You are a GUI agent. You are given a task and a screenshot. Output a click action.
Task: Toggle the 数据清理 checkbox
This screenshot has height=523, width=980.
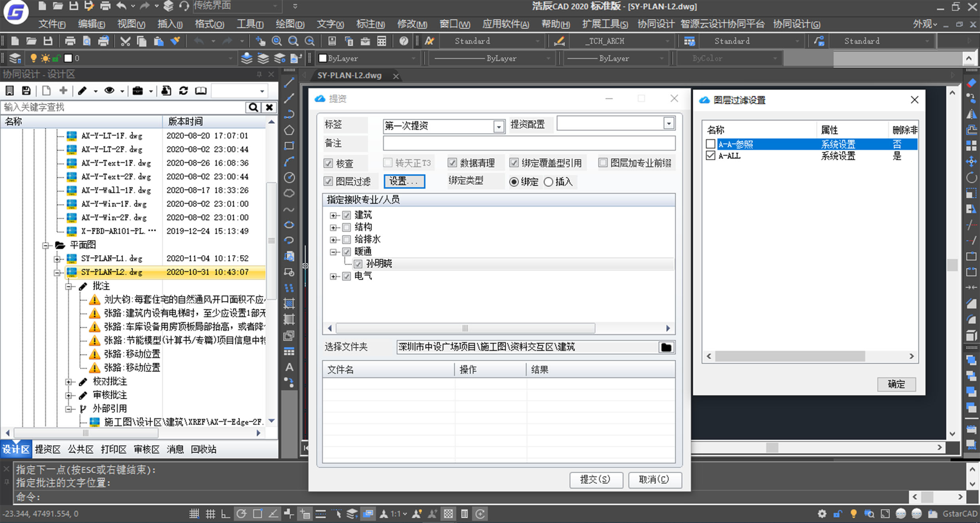click(452, 163)
